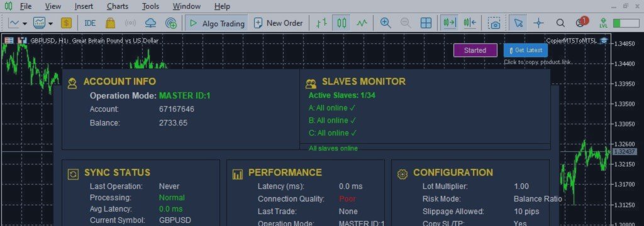Click the MASTER ID:1 operation mode value

185,96
